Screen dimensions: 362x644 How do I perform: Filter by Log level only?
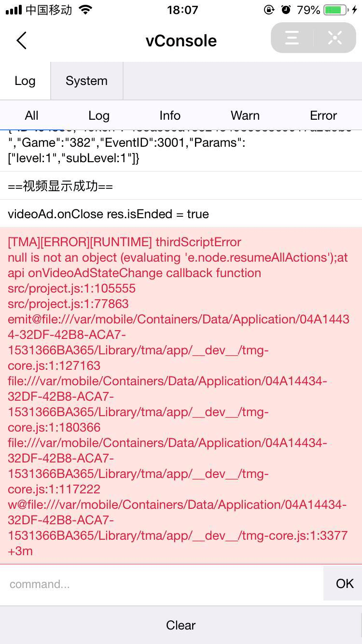[x=99, y=115]
